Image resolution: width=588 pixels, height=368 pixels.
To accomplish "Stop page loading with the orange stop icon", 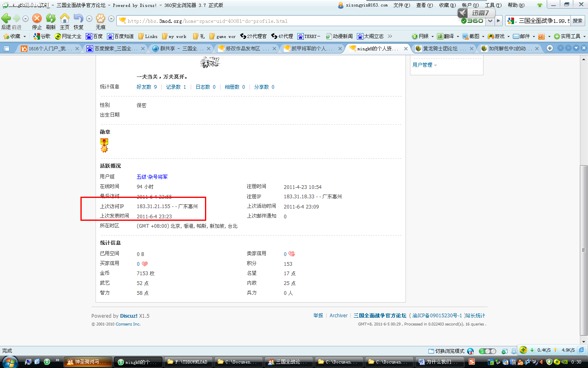I will point(37,18).
